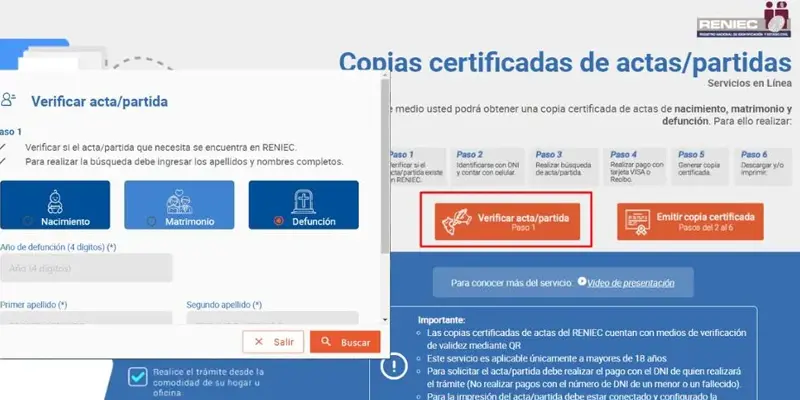Click the doves icon on the Verificar button
Viewport: 800px width, 400px height.
457,222
